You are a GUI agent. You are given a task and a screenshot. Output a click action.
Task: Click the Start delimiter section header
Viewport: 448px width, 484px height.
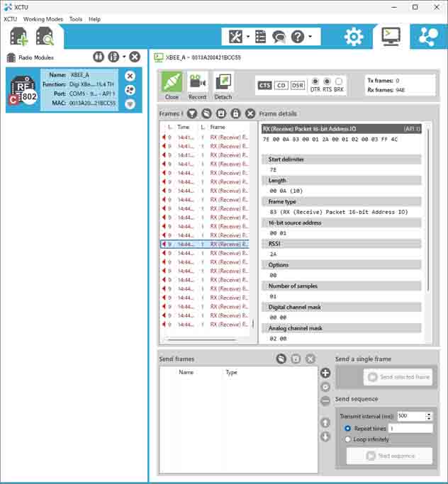(342, 159)
